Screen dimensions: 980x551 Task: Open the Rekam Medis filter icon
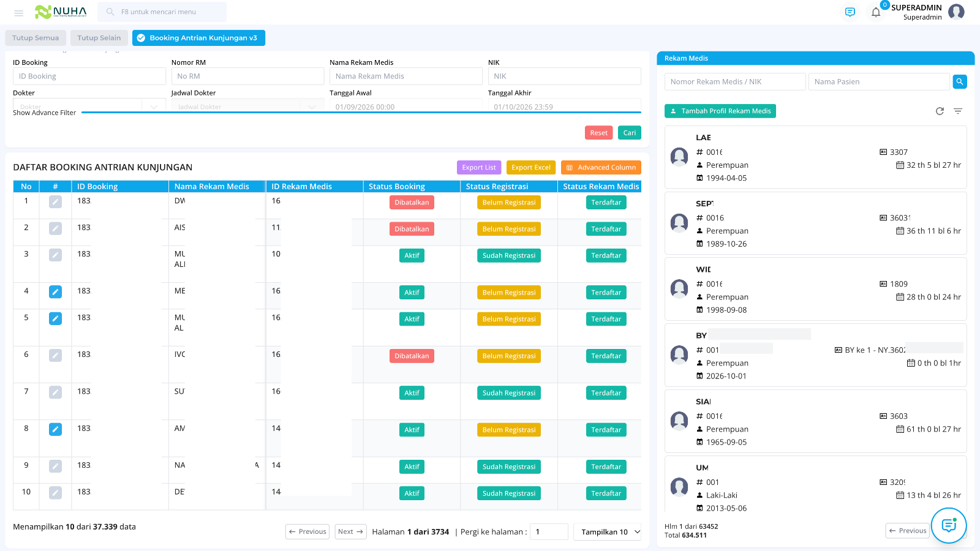[x=958, y=111]
